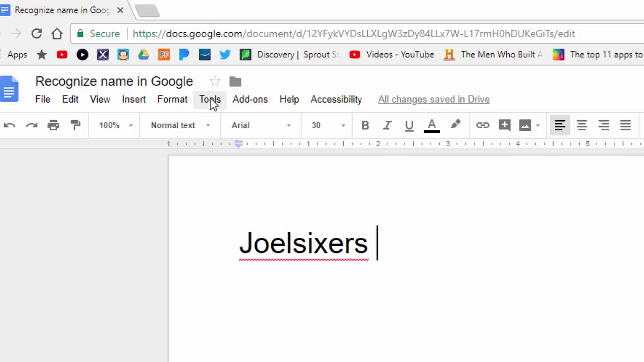Viewport: 644px width, 362px height.
Task: Open the Format menu
Action: click(x=173, y=100)
